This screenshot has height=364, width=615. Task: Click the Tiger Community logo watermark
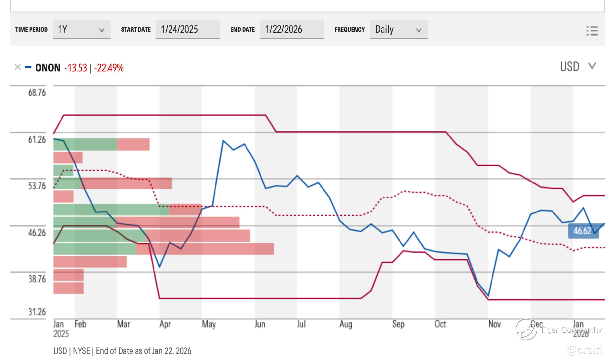click(526, 330)
